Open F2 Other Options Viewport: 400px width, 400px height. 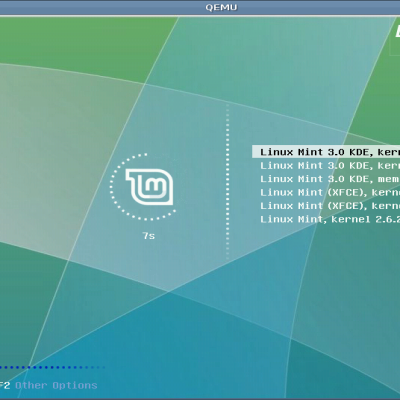[x=49, y=386]
